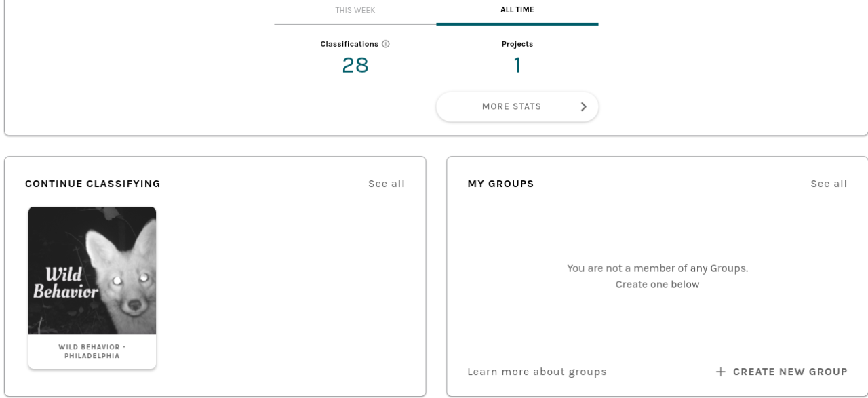Select the All Time tab
Viewport: 868px width, 398px height.
tap(517, 10)
